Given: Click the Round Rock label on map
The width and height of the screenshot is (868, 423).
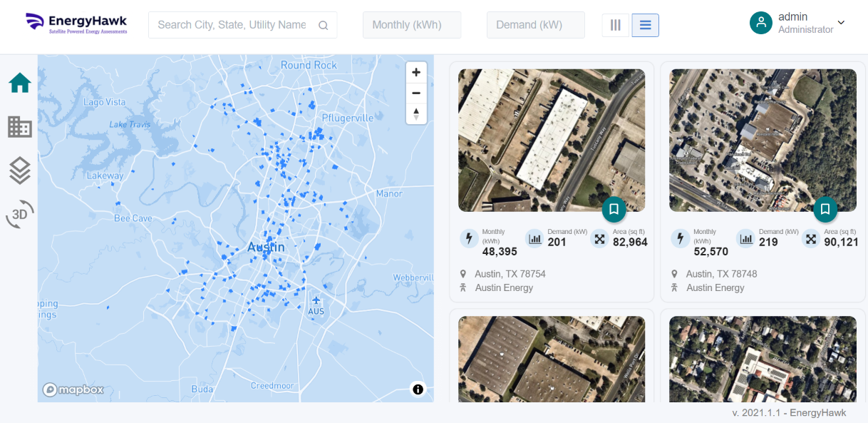Looking at the screenshot, I should [x=309, y=65].
